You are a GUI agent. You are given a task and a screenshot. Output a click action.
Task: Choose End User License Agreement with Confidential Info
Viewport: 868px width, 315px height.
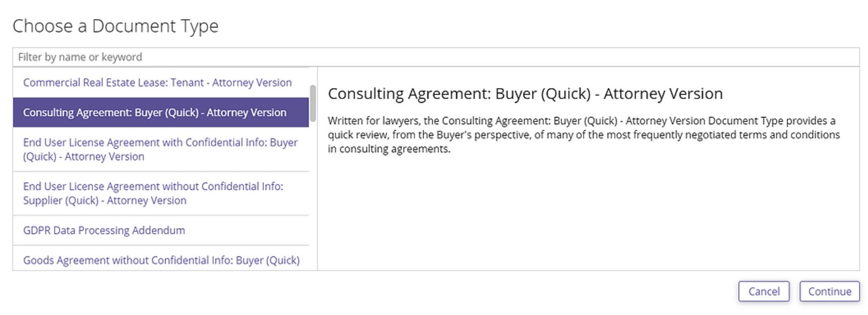pyautogui.click(x=160, y=149)
